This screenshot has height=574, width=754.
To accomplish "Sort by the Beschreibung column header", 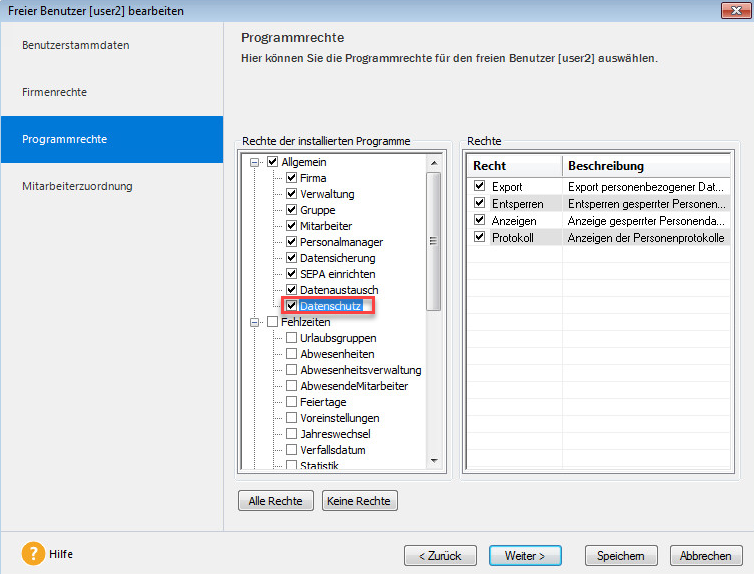I will pyautogui.click(x=646, y=165).
